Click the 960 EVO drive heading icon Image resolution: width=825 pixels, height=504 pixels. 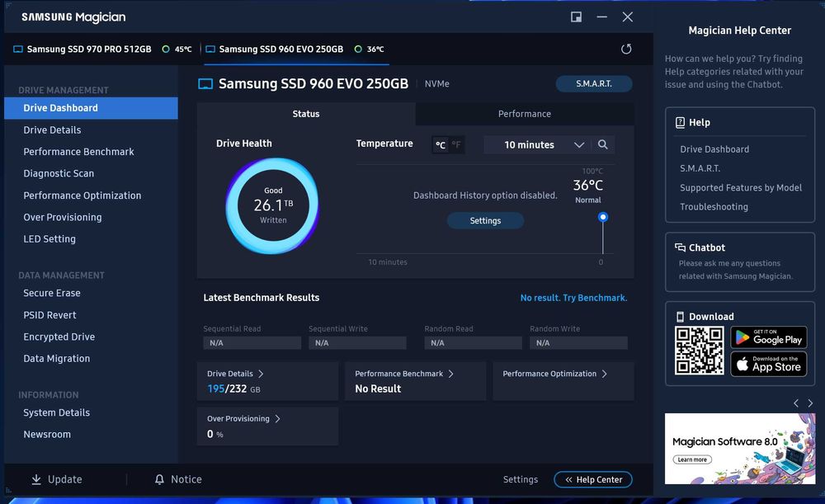coord(205,83)
